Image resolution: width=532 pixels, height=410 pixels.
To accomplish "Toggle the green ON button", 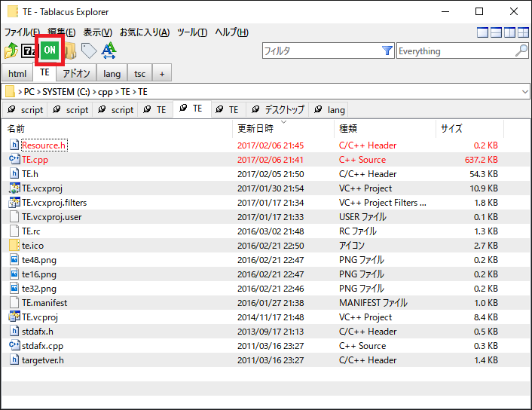I will (50, 50).
